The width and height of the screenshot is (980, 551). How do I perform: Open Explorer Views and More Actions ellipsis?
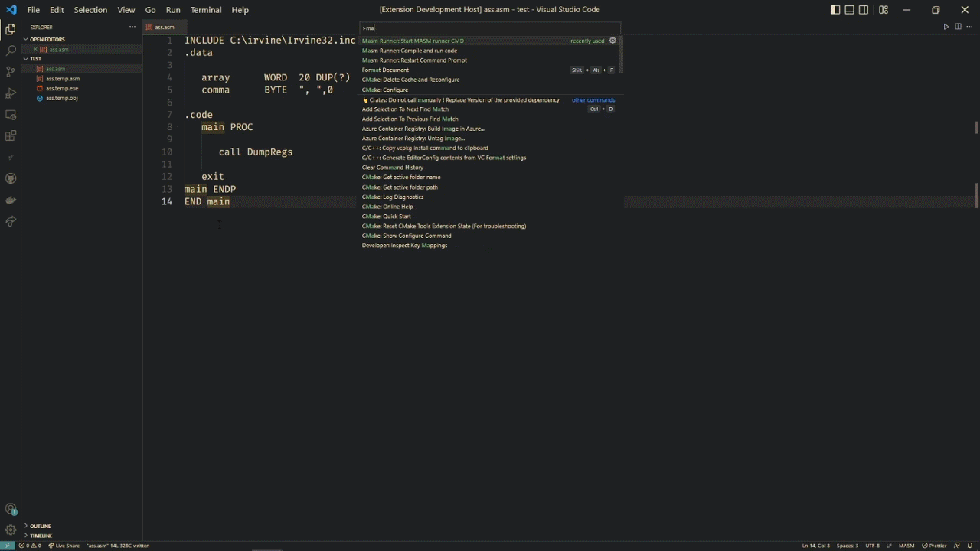(132, 27)
